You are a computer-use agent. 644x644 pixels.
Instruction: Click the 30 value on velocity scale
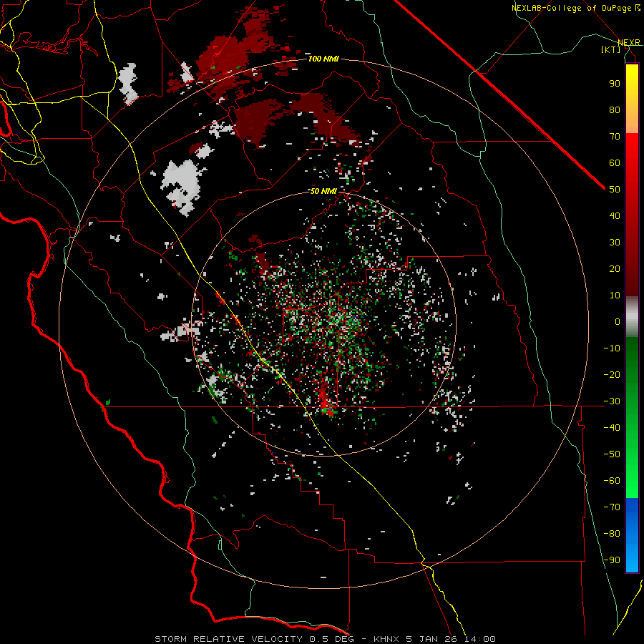615,243
